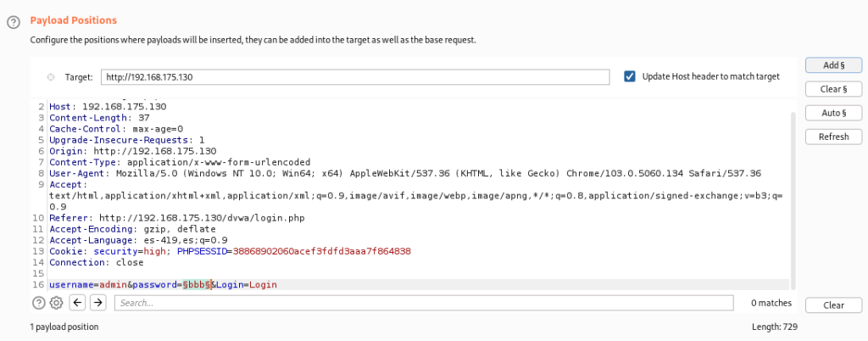The width and height of the screenshot is (868, 341).
Task: Click the request editor vertical scrollbar
Action: click(793, 195)
